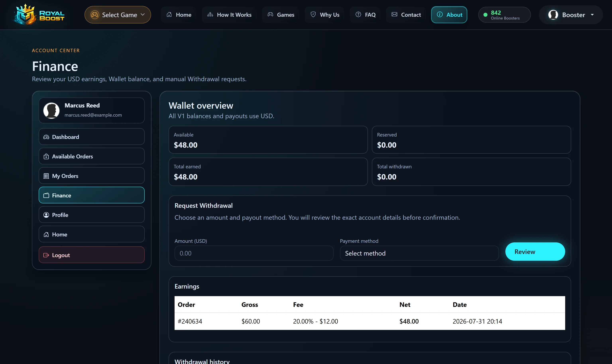This screenshot has width=612, height=364.
Task: Click the 842 Online Boosters badge
Action: coord(504,15)
